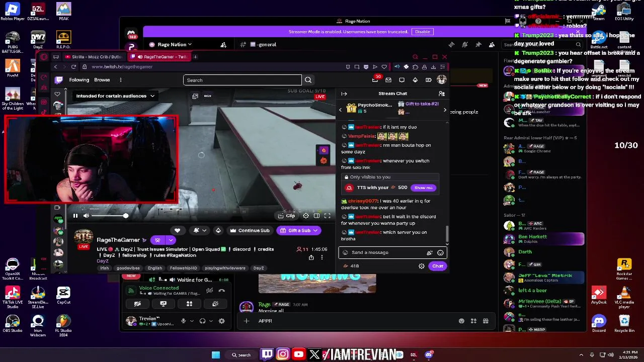Deafen Discord headphones
The image size is (644, 362).
pyautogui.click(x=203, y=321)
